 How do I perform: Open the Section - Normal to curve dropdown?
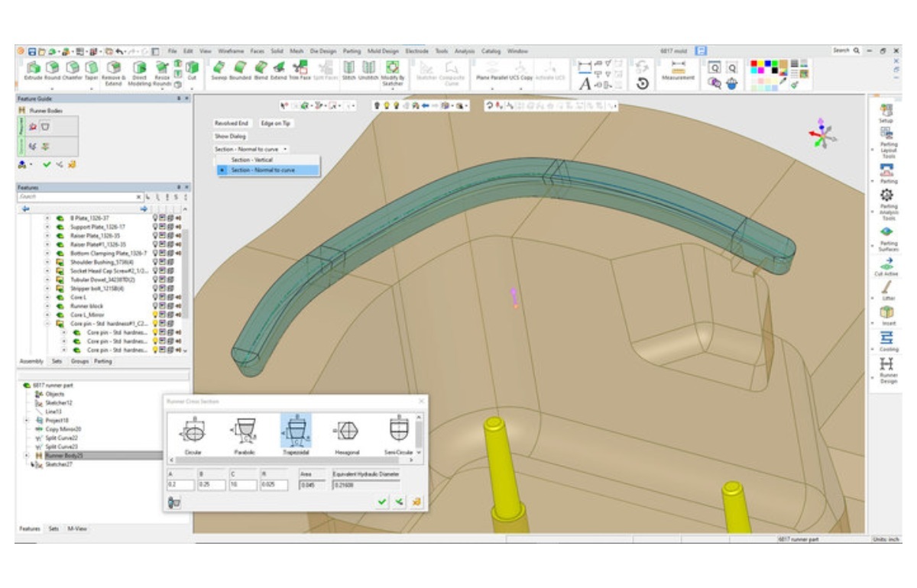(251, 149)
